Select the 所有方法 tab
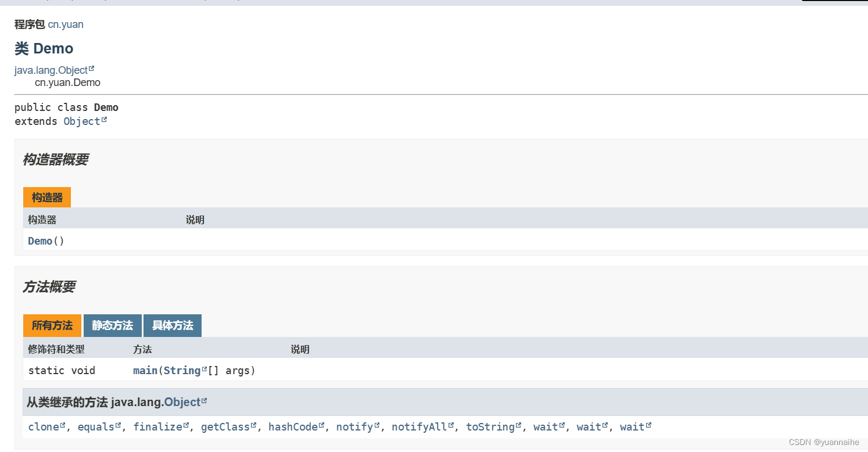This screenshot has width=868, height=452. 52,325
